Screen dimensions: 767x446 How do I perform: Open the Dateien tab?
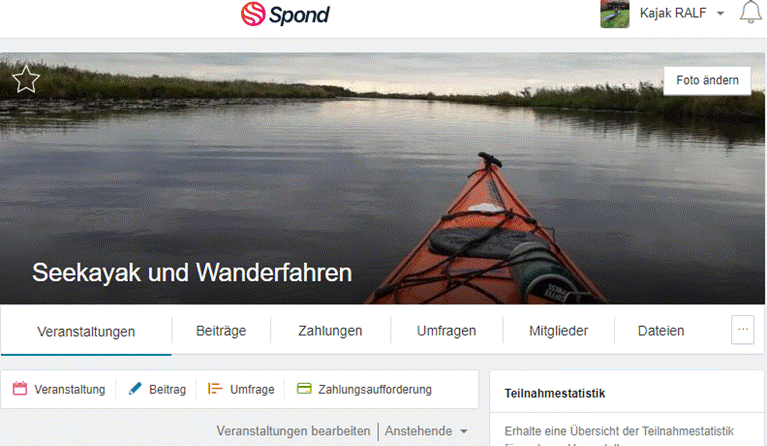click(661, 331)
